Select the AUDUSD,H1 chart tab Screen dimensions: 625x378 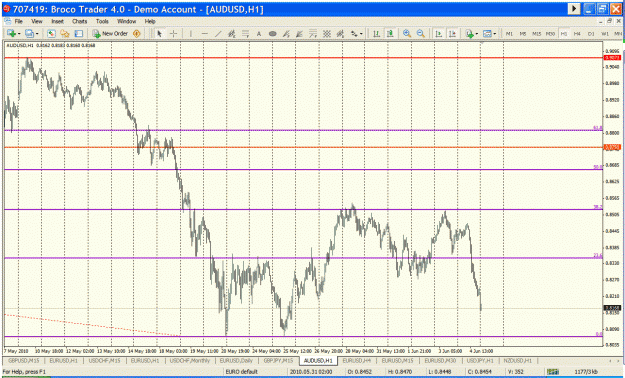click(x=318, y=360)
